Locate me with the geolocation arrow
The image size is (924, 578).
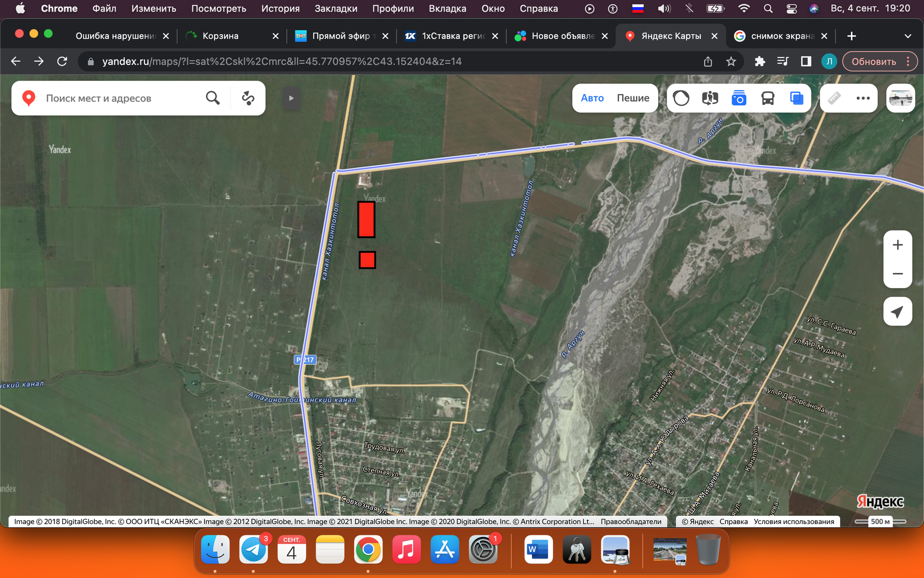898,312
